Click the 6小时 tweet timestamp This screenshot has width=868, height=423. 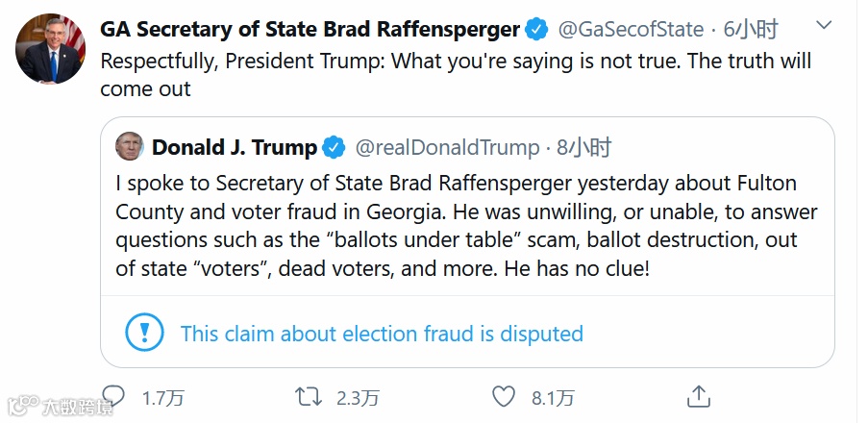(x=749, y=29)
